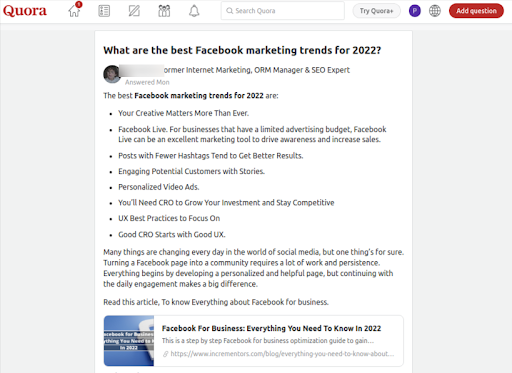Open the Notifications bell icon
512x373 pixels.
pyautogui.click(x=194, y=11)
